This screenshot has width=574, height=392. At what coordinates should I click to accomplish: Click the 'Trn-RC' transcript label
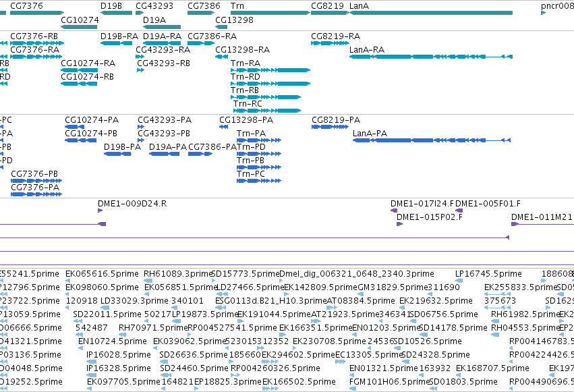[248, 104]
